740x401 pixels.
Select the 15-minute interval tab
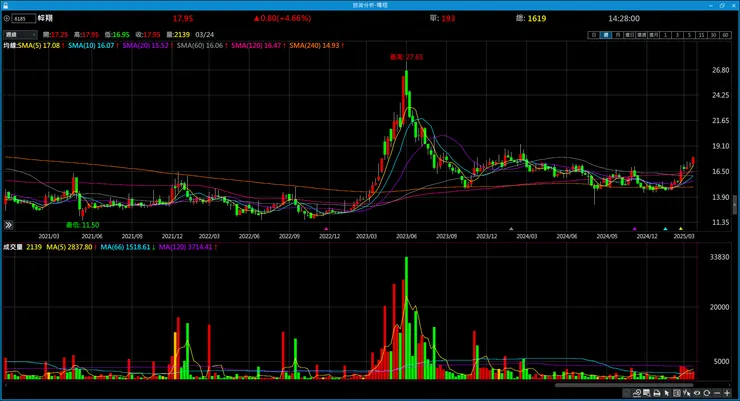click(x=701, y=35)
